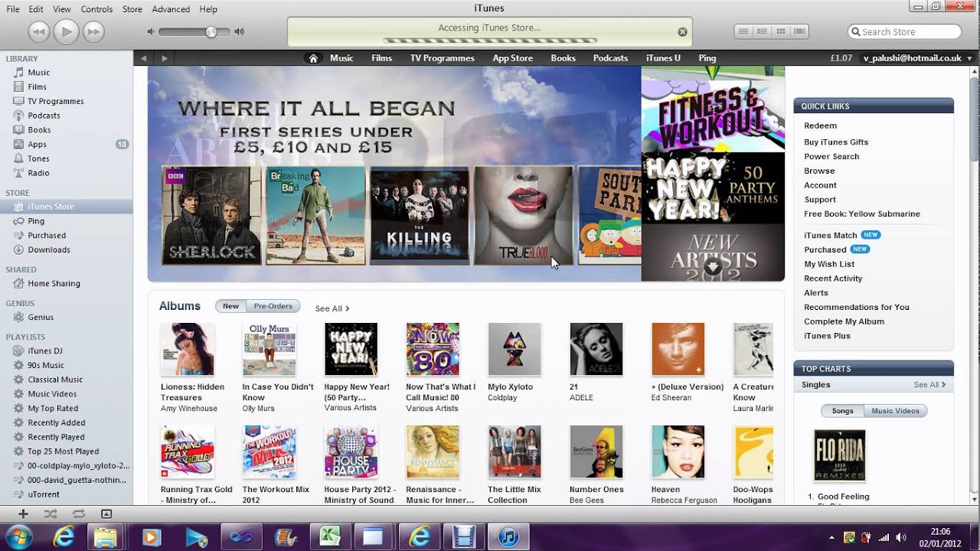Open the App Store tab

[x=512, y=58]
